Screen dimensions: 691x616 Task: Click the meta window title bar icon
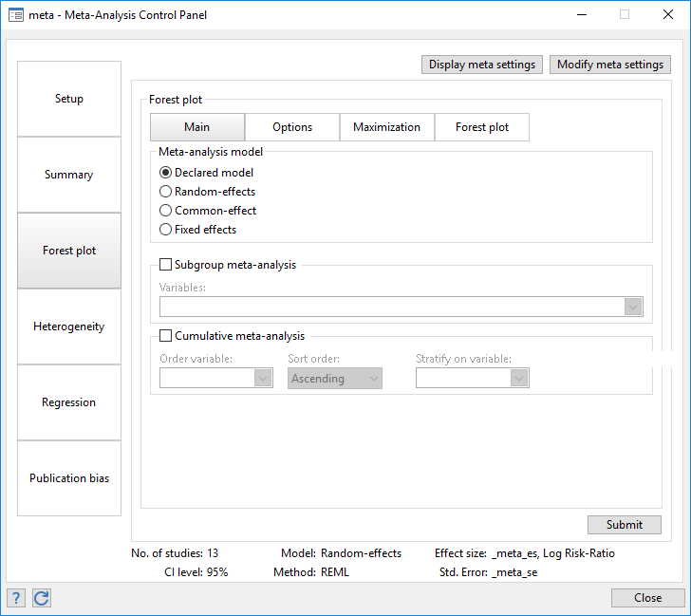16,15
